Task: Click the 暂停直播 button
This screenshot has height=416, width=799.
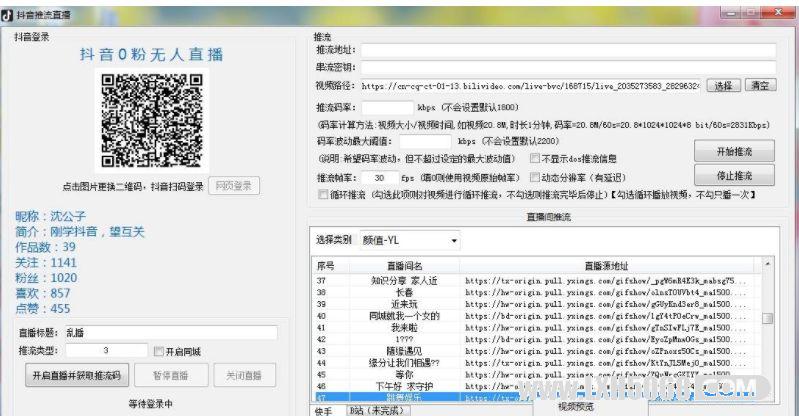Action: click(x=171, y=376)
